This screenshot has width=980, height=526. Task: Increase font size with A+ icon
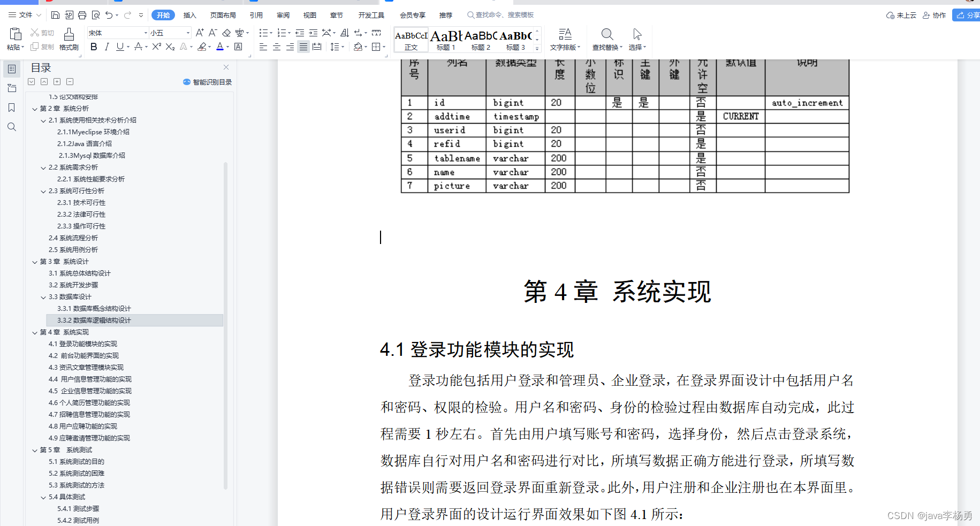[x=200, y=33]
